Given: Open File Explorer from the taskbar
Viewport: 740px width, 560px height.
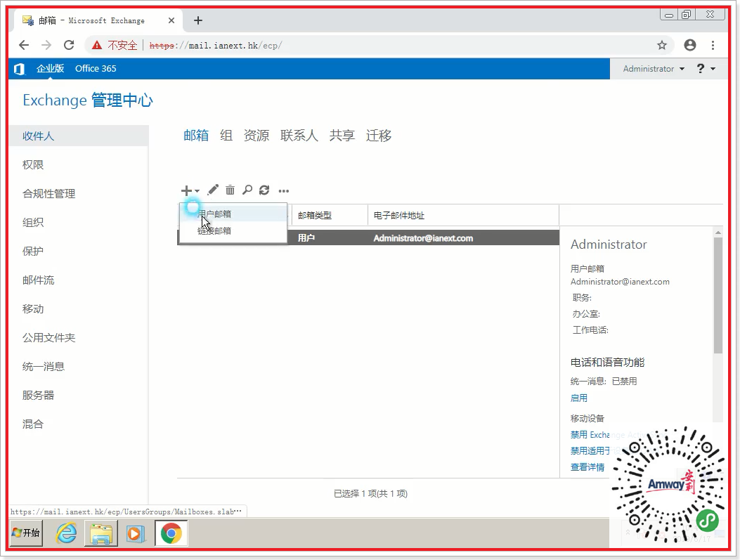Looking at the screenshot, I should pyautogui.click(x=101, y=533).
